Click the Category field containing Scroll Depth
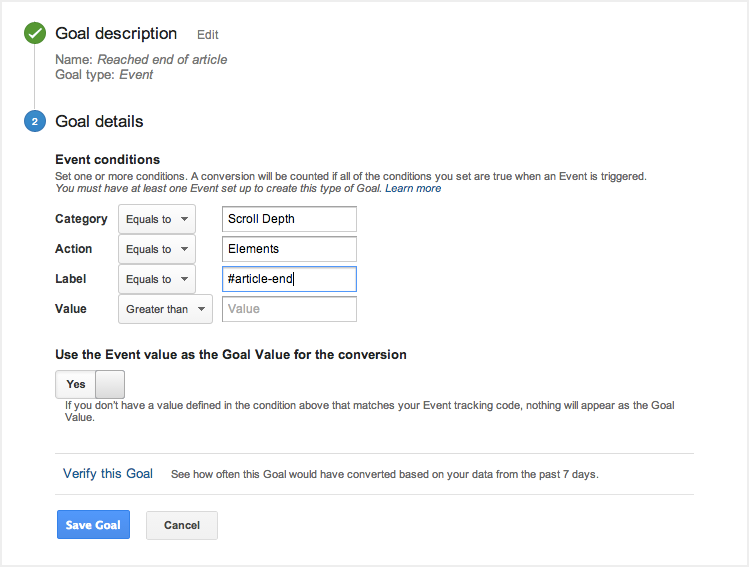The image size is (749, 567). pyautogui.click(x=289, y=219)
